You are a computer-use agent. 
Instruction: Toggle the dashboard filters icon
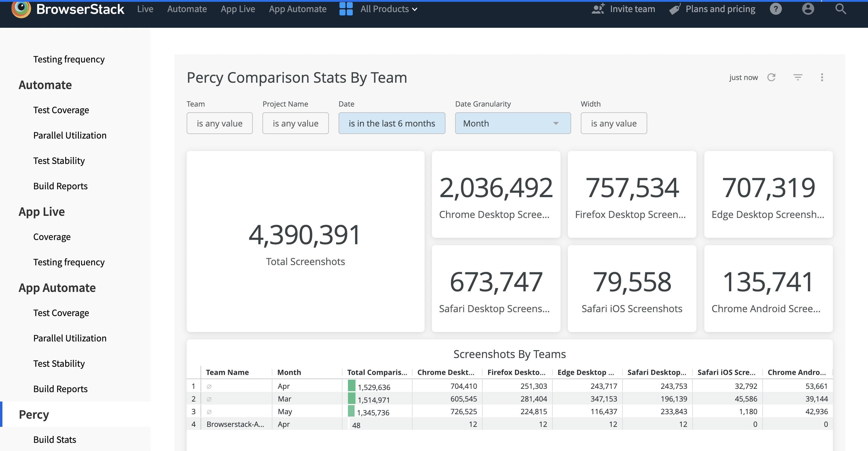(x=798, y=78)
